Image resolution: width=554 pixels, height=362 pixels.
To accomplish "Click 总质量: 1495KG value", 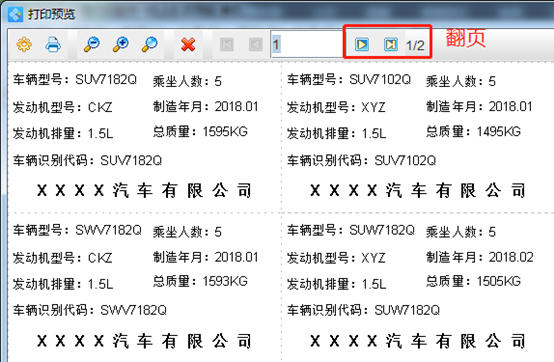I will 473,132.
